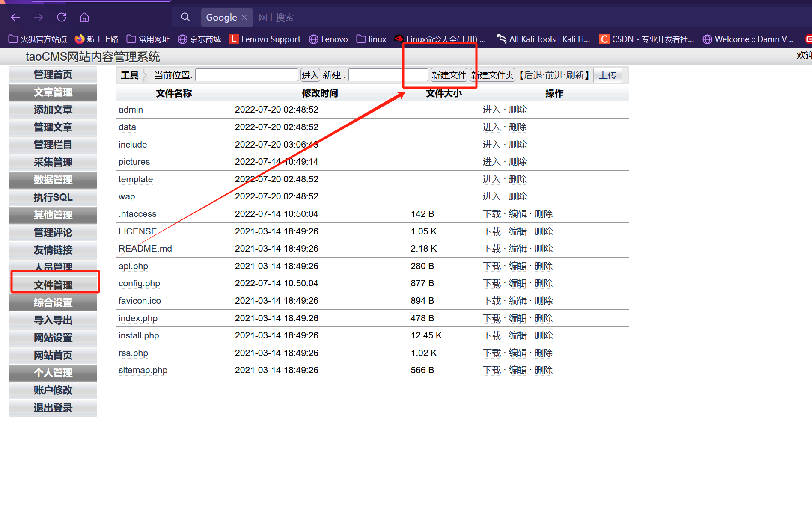Open 执行SQL in the sidebar

[53, 197]
